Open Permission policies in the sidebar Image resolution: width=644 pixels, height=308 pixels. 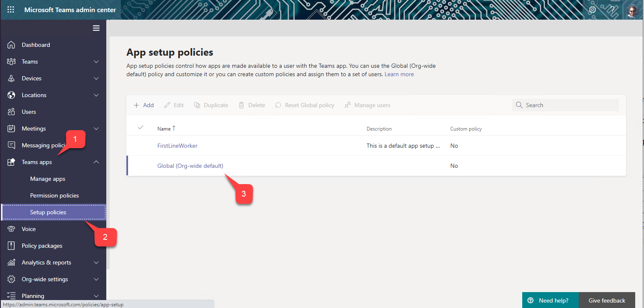coord(54,195)
